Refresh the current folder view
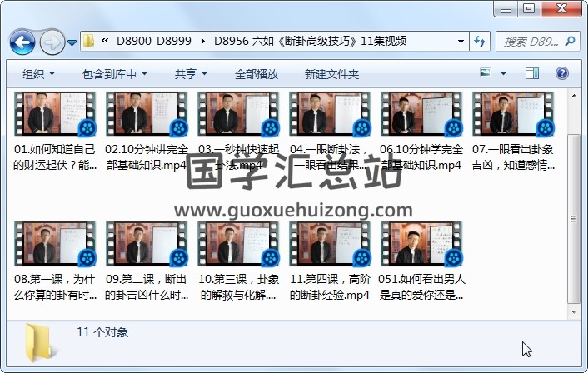 pos(480,42)
